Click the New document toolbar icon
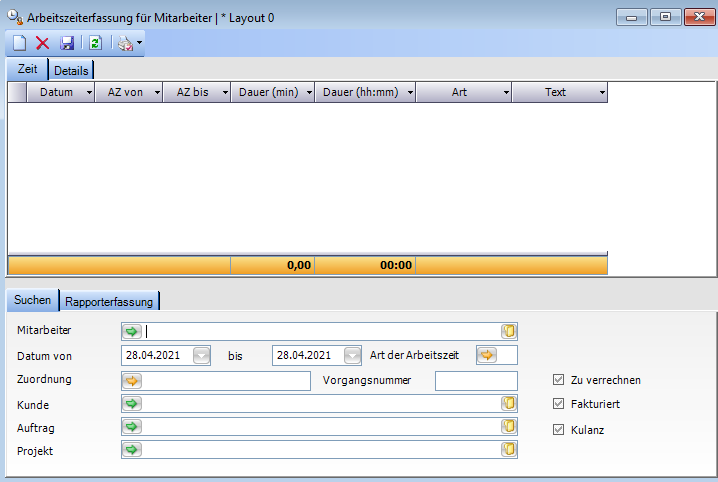 click(19, 43)
